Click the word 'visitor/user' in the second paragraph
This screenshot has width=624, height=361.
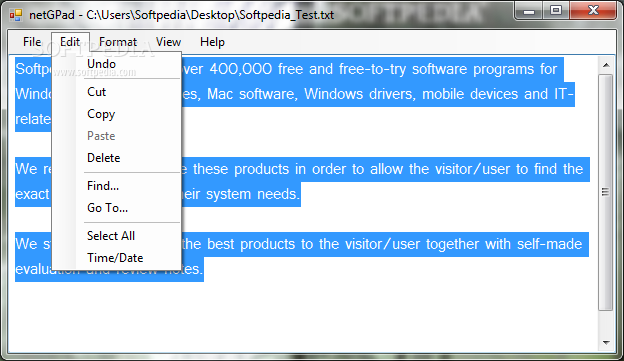(472, 169)
